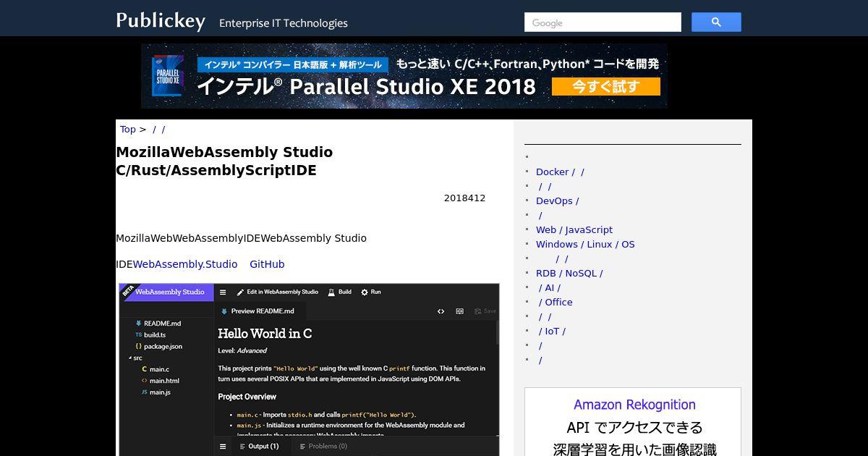This screenshot has width=868, height=456.
Task: Select build.ts in file tree
Action: point(150,335)
